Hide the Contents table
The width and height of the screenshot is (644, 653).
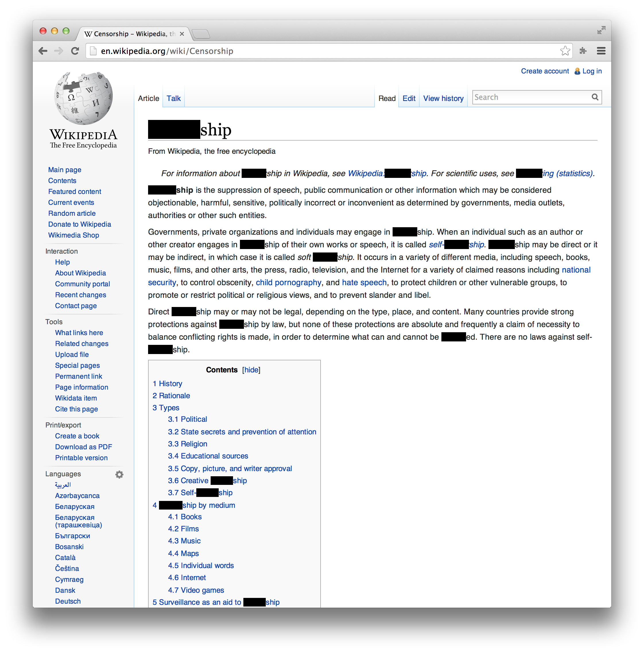[251, 370]
